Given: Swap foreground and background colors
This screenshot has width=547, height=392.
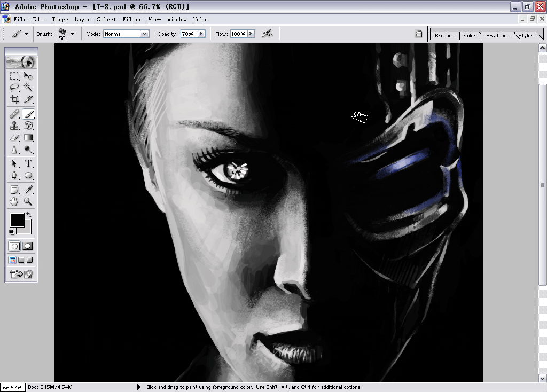Looking at the screenshot, I should (x=29, y=215).
